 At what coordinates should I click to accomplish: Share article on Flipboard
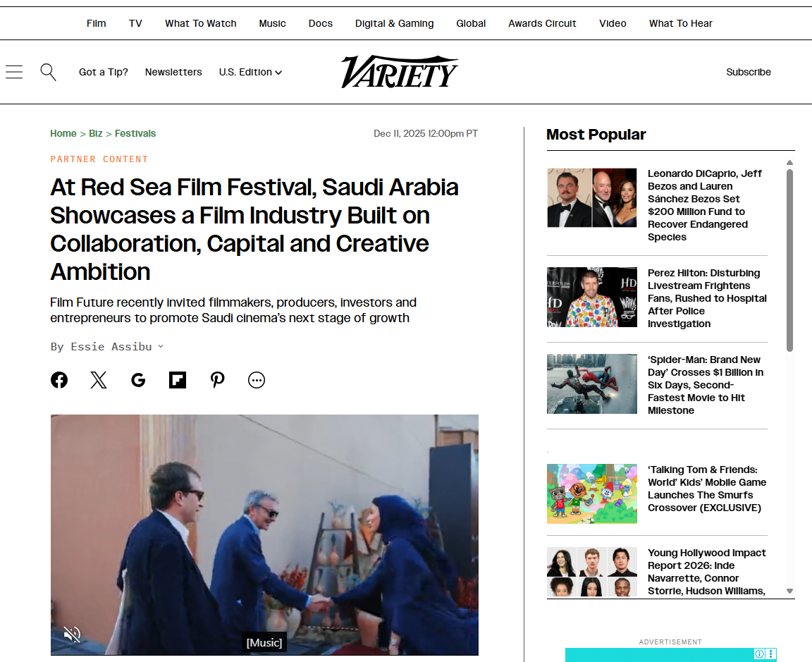click(178, 380)
